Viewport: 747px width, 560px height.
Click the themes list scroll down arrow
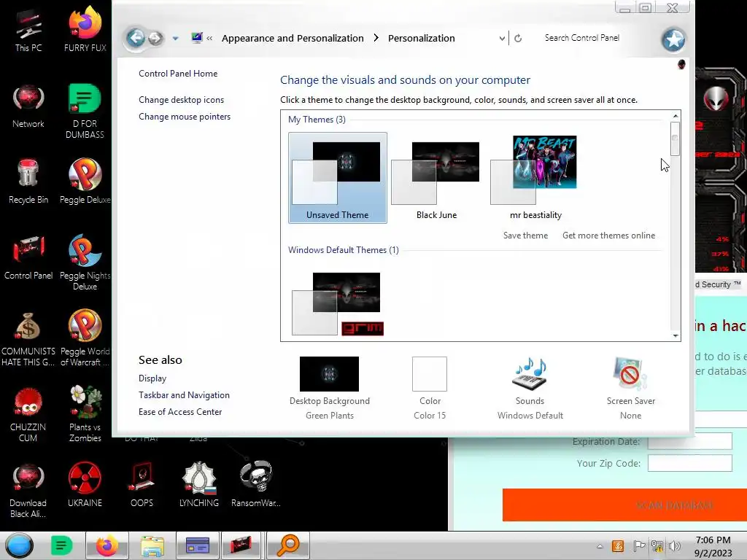(x=675, y=335)
